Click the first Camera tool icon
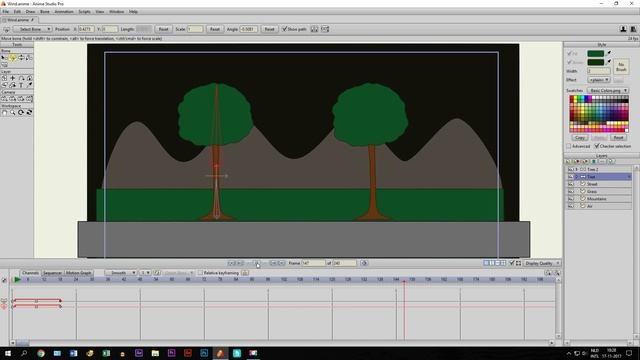 pos(4,99)
